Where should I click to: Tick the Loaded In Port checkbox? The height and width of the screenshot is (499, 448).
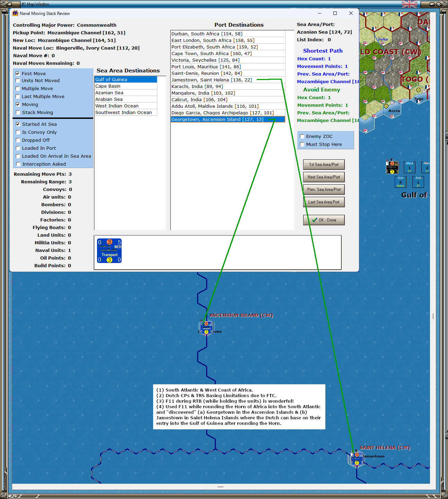tap(18, 148)
